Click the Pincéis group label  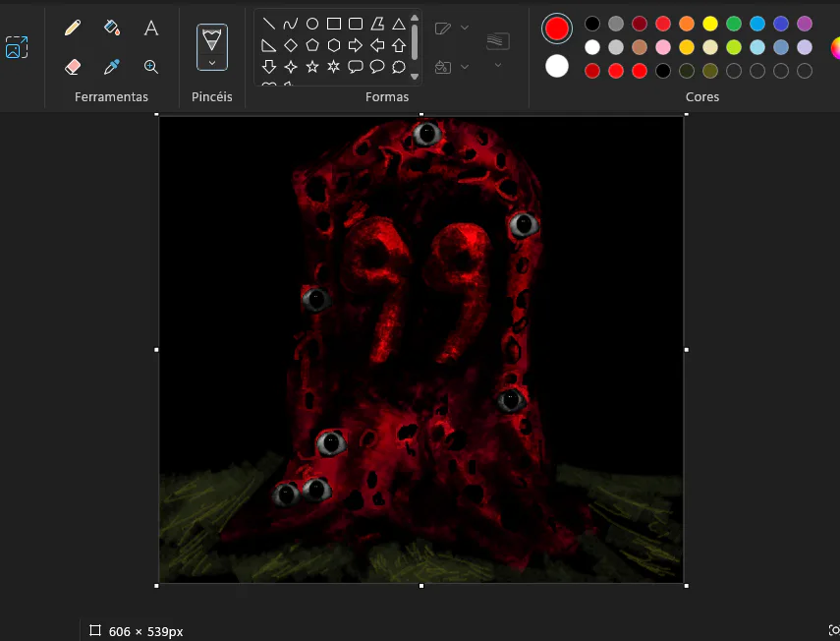click(x=212, y=97)
